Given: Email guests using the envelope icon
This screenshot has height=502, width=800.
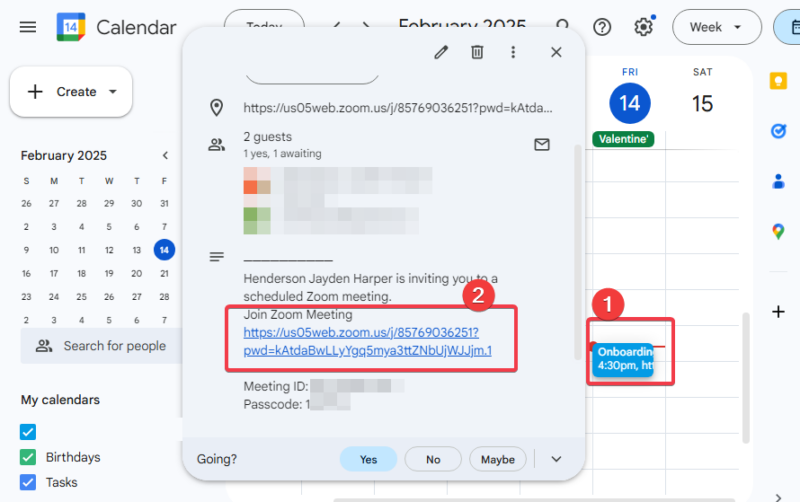Looking at the screenshot, I should pos(541,144).
